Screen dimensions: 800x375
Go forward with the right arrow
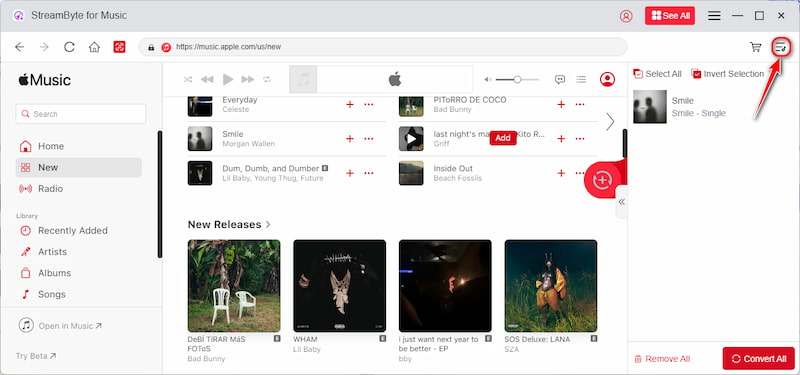tap(44, 47)
